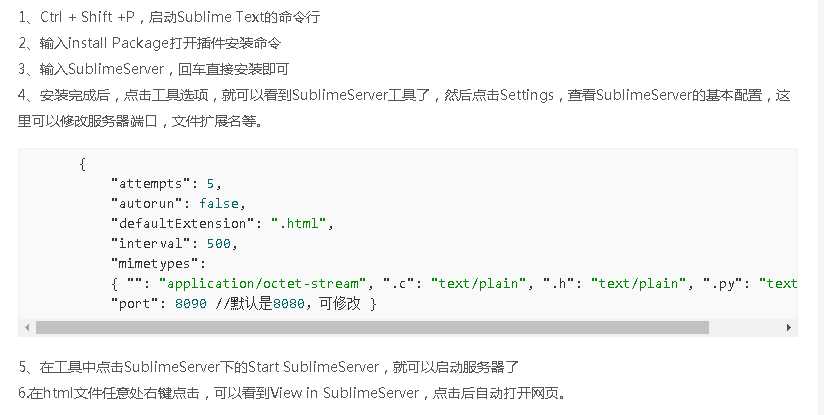824x415 pixels.
Task: Click the "attempts": 5, line
Action: (x=167, y=183)
